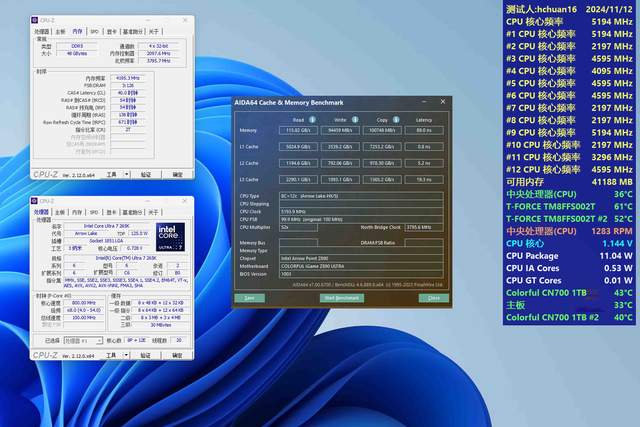Click the L3 Cache Latency result field
640x427 pixels.
click(424, 179)
